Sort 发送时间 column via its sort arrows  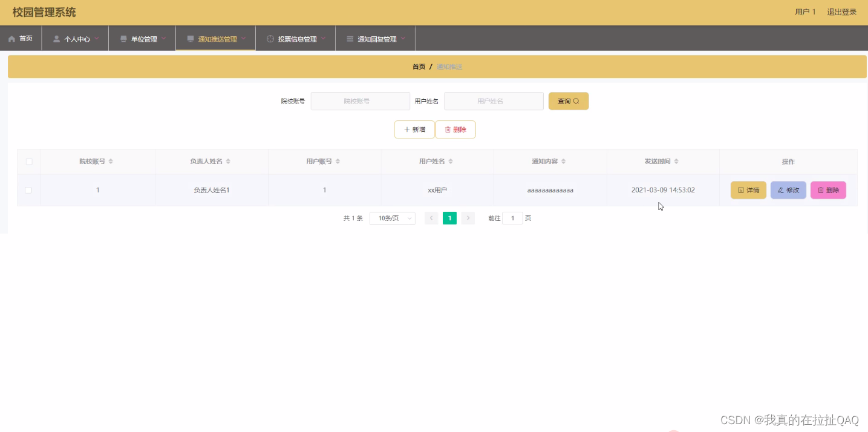(676, 162)
